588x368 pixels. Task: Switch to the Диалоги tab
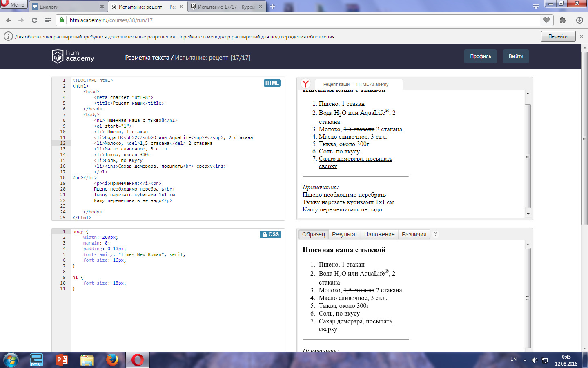tap(65, 7)
